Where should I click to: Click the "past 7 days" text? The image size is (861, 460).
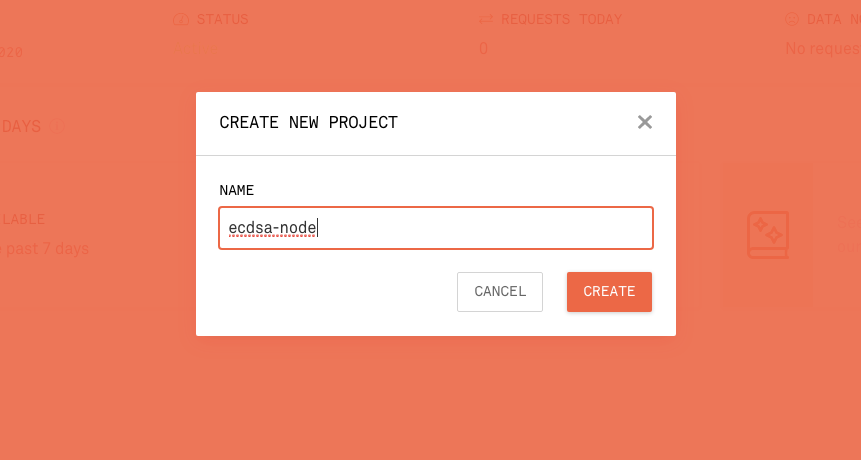pyautogui.click(x=48, y=249)
